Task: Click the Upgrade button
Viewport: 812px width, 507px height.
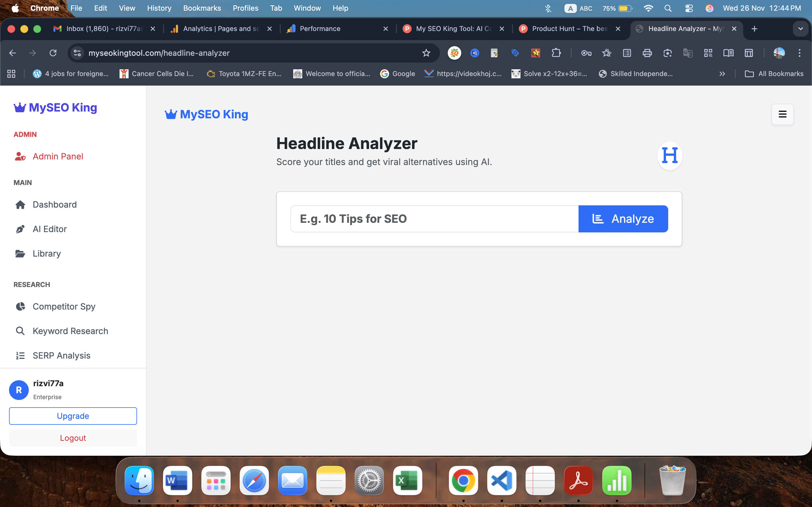Action: pyautogui.click(x=73, y=416)
